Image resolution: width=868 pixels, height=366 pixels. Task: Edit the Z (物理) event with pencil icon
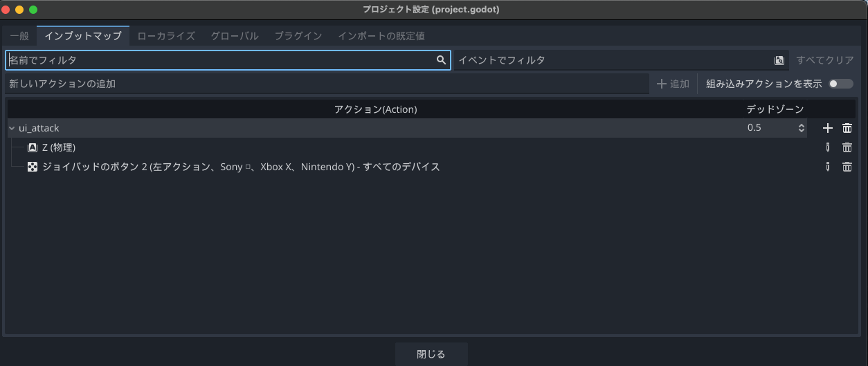827,147
